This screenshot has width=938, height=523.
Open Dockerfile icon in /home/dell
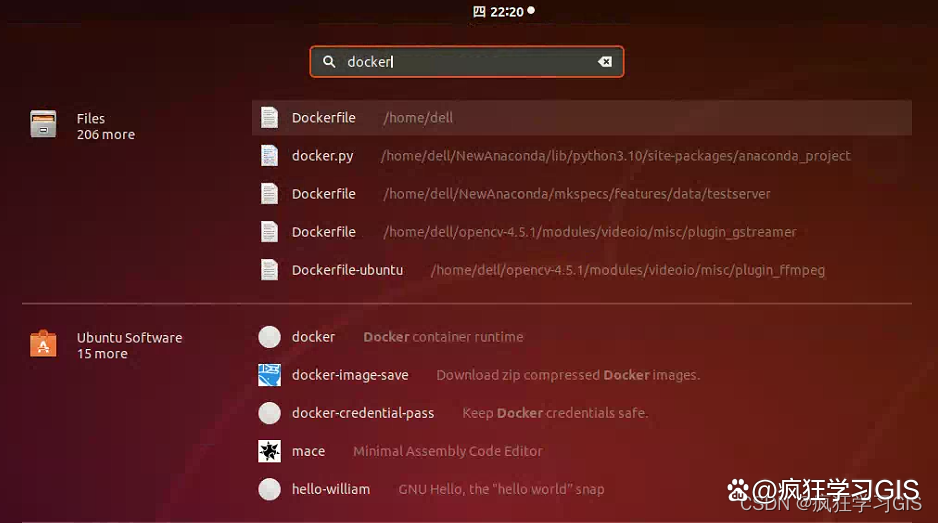tap(269, 118)
